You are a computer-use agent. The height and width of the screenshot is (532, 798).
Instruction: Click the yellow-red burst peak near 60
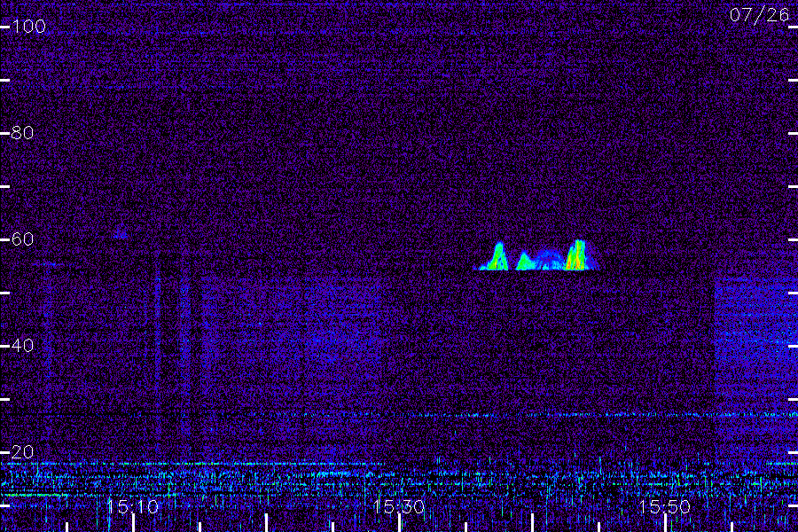pyautogui.click(x=575, y=255)
